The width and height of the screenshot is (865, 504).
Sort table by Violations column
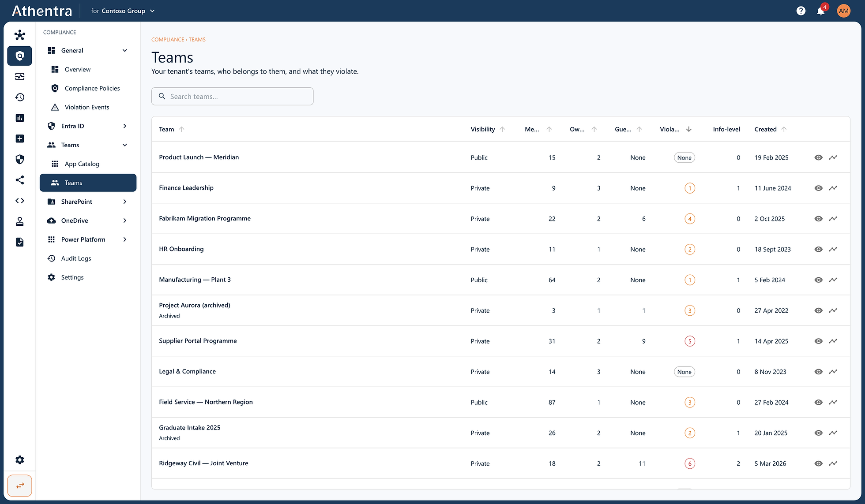pyautogui.click(x=676, y=129)
